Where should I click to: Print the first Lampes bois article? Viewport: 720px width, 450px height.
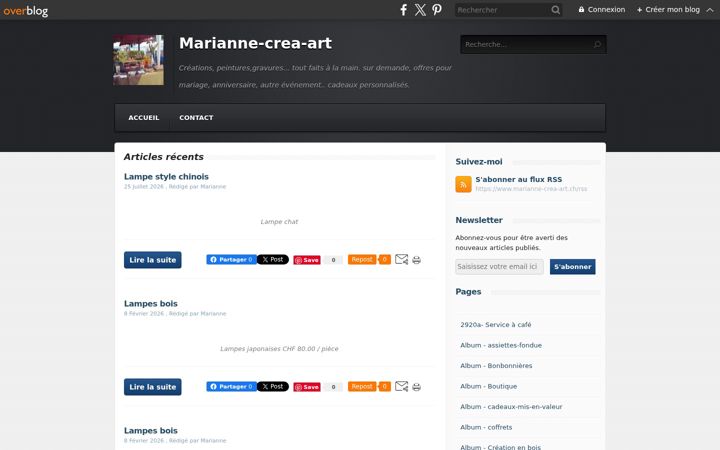pyautogui.click(x=416, y=387)
